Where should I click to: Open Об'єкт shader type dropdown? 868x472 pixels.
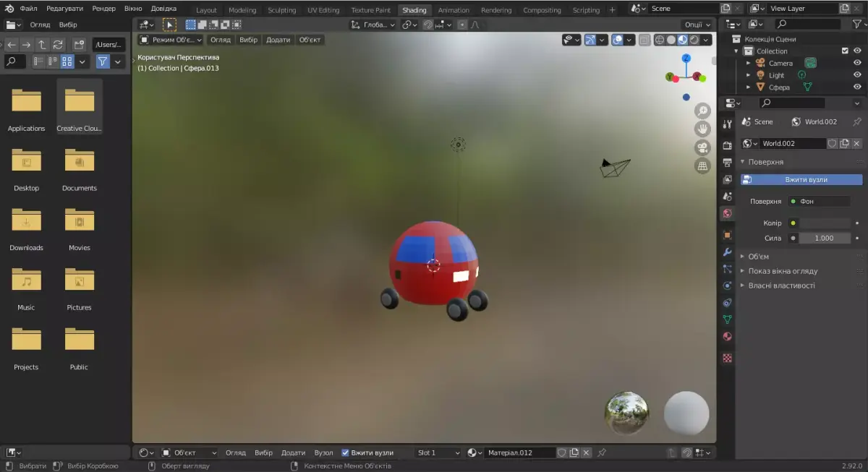pyautogui.click(x=190, y=452)
